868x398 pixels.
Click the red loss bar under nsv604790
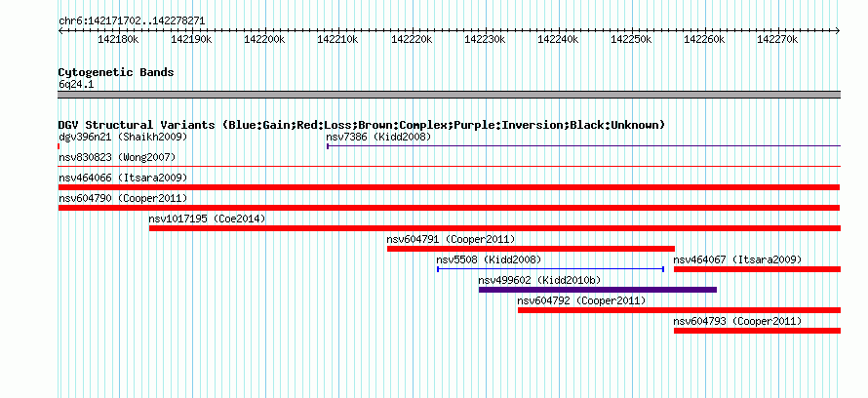(449, 208)
